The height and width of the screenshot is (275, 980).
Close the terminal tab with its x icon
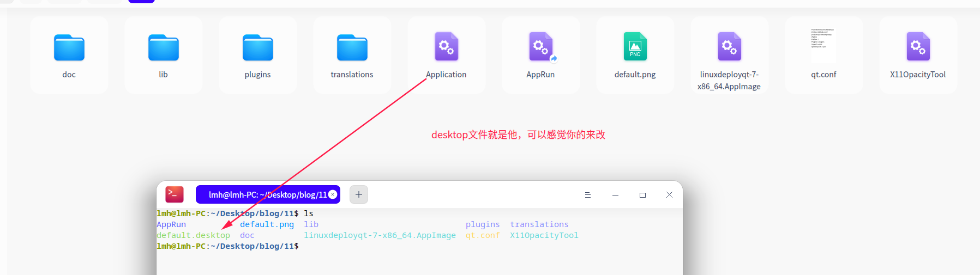coord(333,194)
